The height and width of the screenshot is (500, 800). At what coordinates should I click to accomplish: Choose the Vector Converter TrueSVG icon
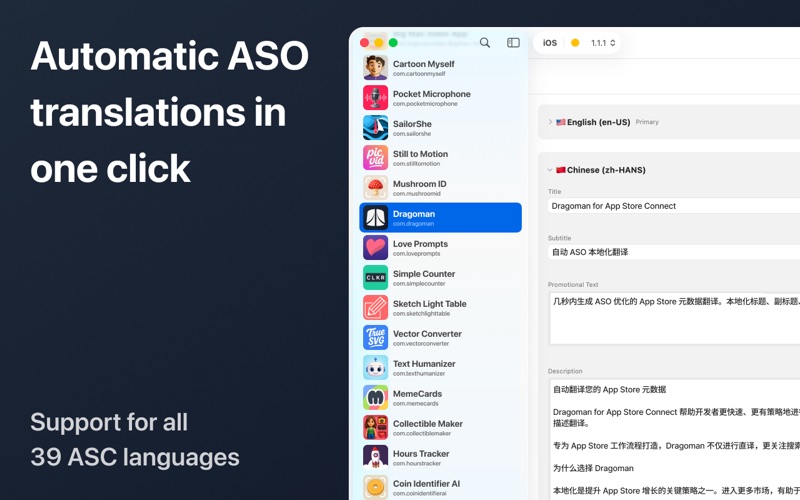[x=376, y=338]
